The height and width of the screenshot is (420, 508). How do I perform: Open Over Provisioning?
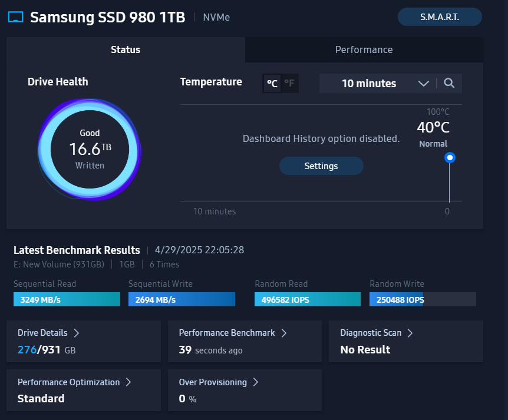(245, 390)
